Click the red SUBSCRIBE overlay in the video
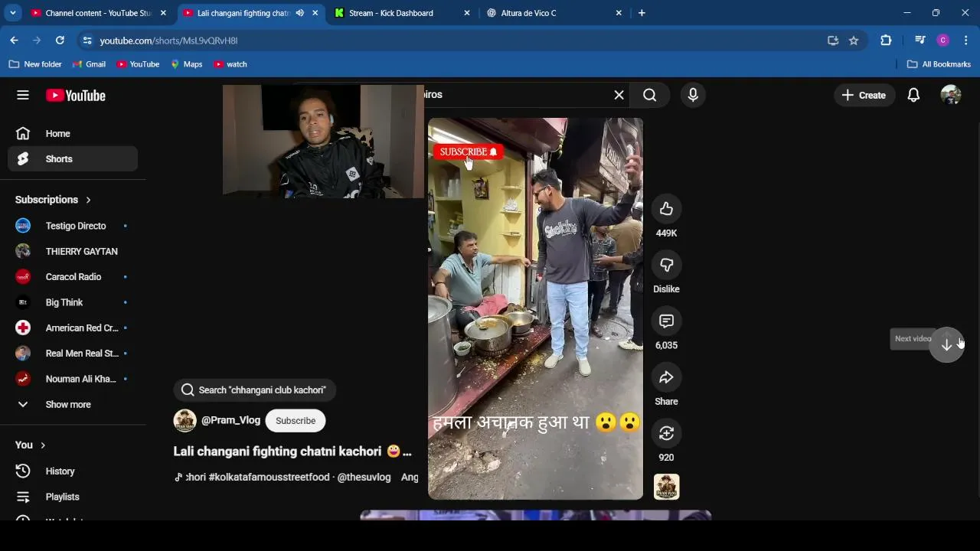The width and height of the screenshot is (980, 551). pyautogui.click(x=469, y=152)
